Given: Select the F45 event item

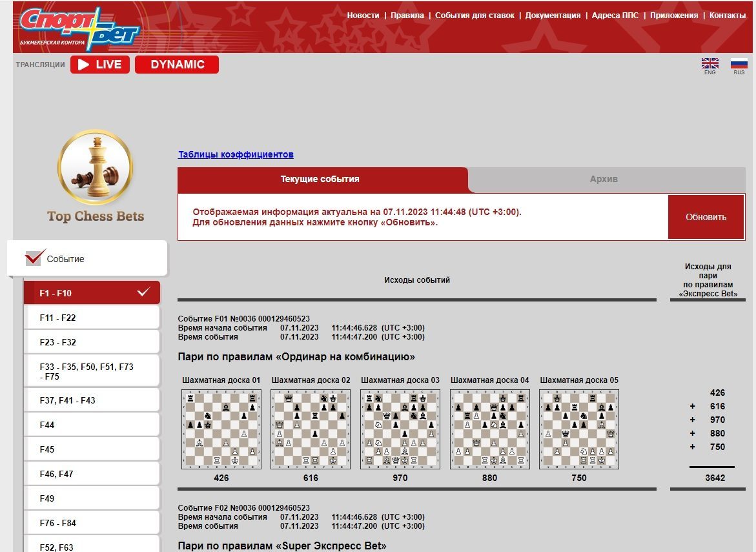Looking at the screenshot, I should (x=92, y=449).
